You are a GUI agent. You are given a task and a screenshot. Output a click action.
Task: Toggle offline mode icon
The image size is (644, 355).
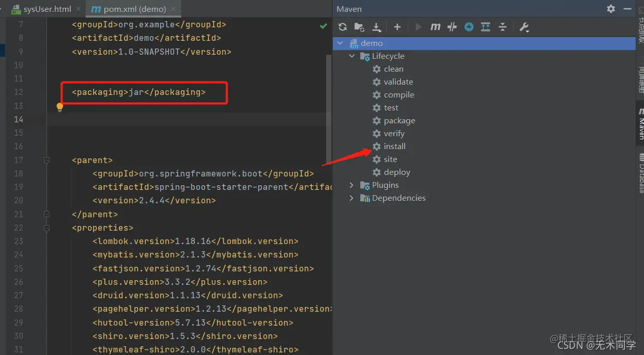point(452,27)
